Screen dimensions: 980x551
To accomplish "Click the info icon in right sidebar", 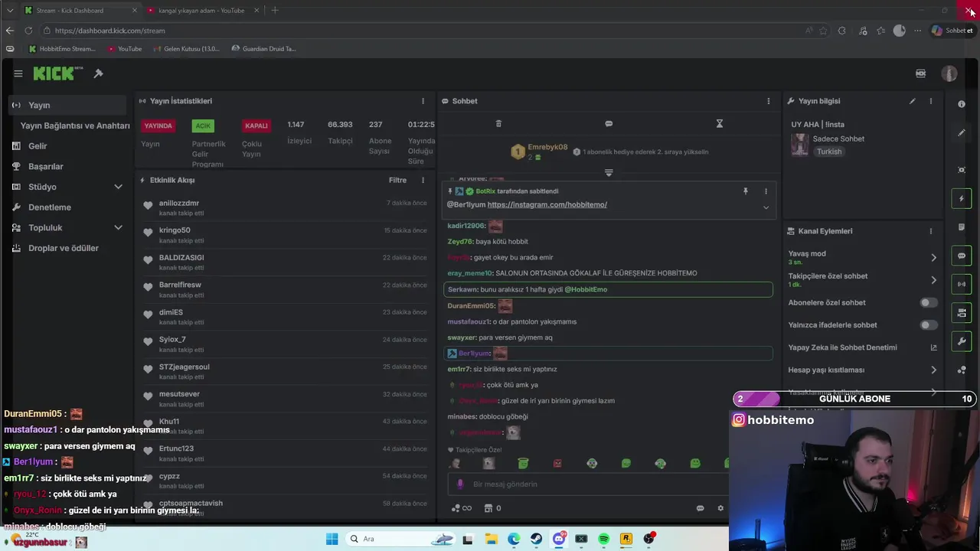I will [x=962, y=104].
